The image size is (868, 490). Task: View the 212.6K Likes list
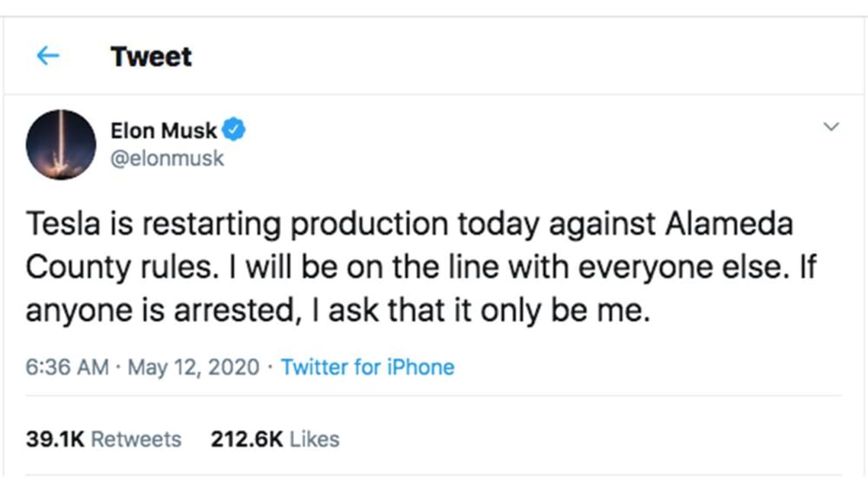pos(274,439)
